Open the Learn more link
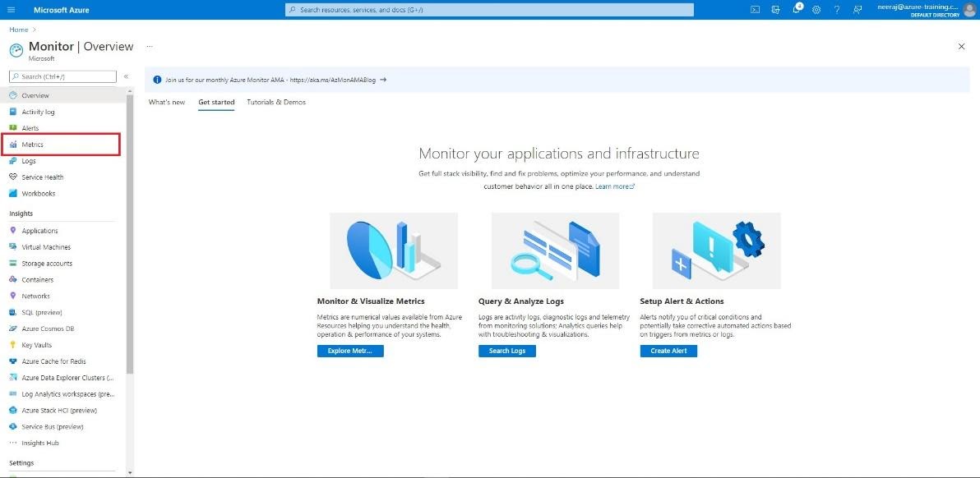This screenshot has width=980, height=478. (615, 186)
